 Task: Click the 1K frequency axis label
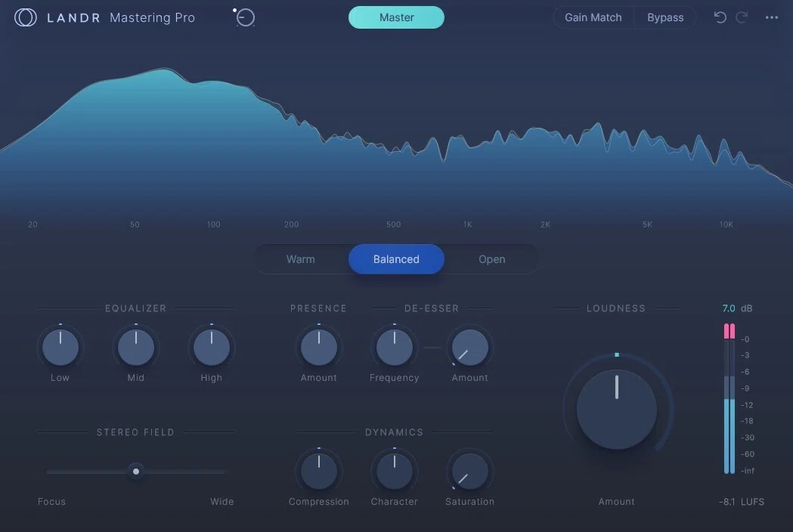click(467, 224)
